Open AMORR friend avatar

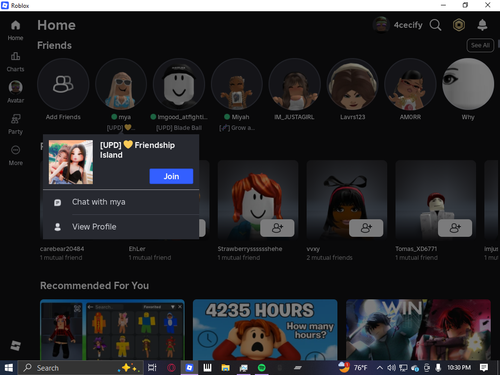[410, 84]
